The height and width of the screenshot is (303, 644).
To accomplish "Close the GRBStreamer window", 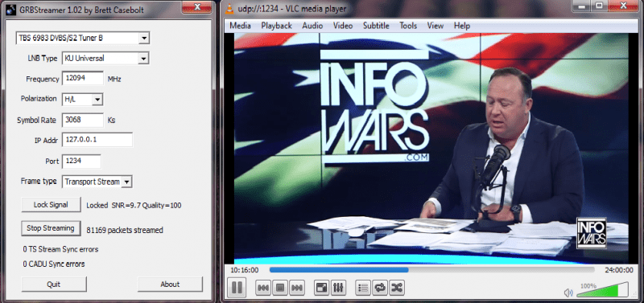I will pos(197,7).
